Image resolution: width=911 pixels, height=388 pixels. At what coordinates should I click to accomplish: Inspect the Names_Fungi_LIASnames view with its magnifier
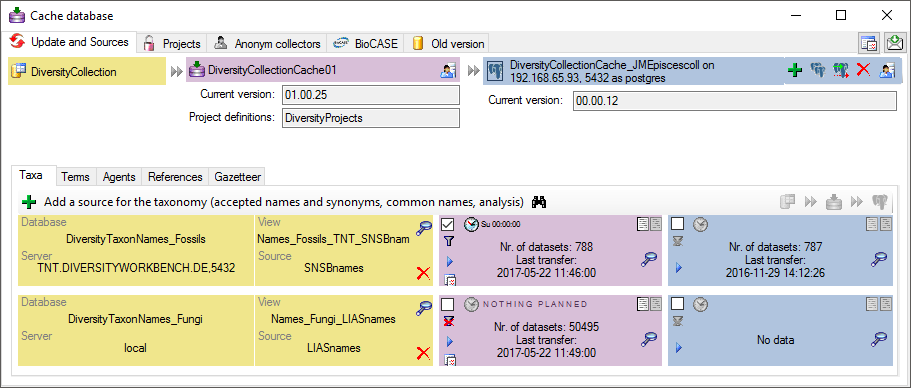pos(424,308)
